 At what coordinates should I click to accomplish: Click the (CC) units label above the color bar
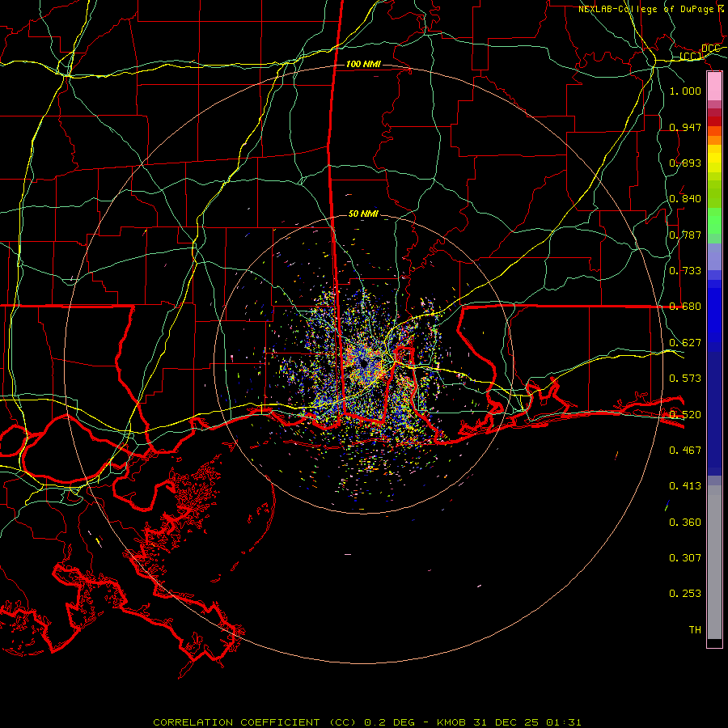tap(691, 57)
